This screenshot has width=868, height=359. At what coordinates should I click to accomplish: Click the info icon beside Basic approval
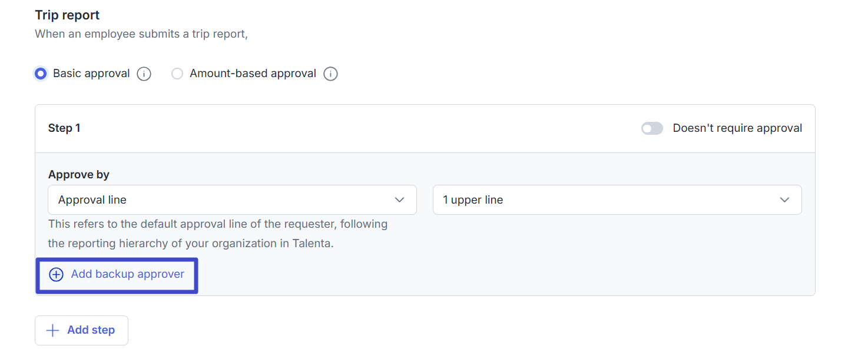[x=144, y=74]
